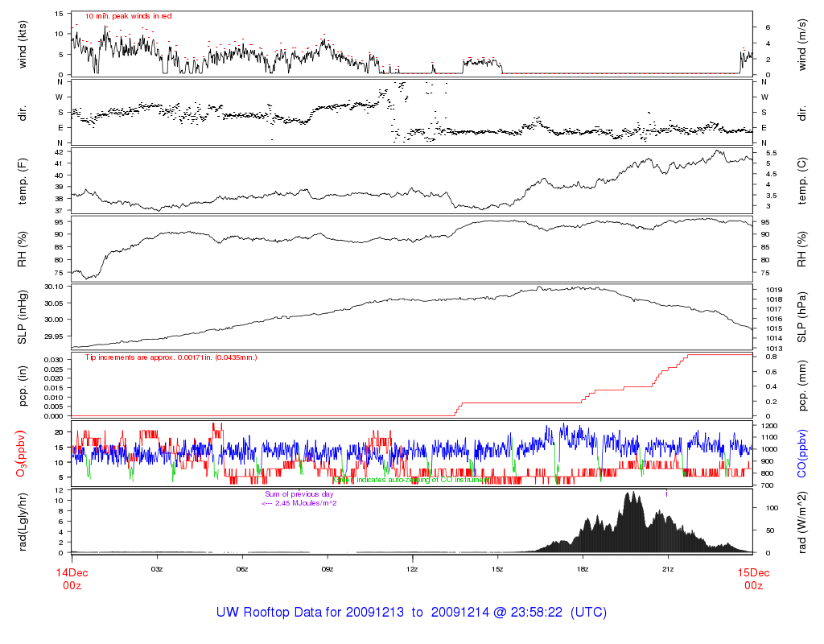Click the 'Tip increments are approx. 0.00171in.' note
This screenshot has height=644, width=824.
171,357
